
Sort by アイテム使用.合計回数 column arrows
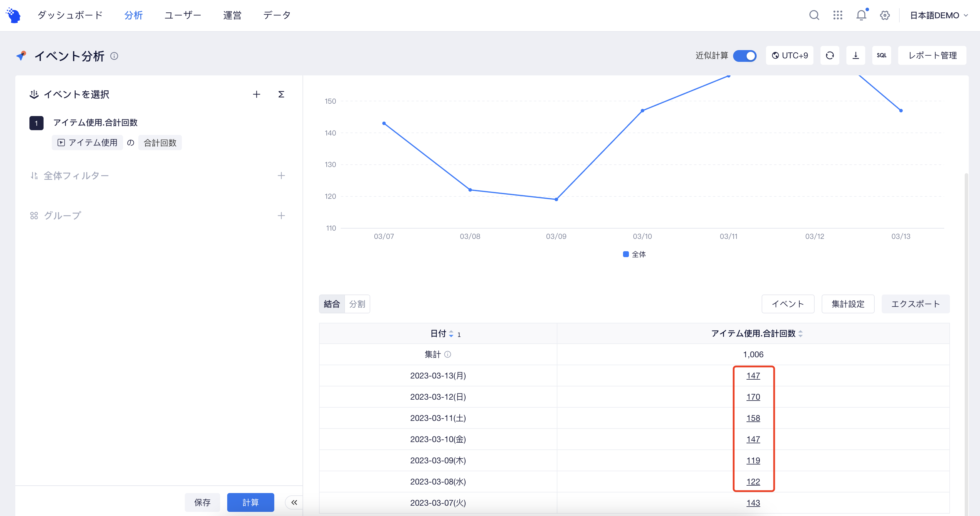click(800, 334)
